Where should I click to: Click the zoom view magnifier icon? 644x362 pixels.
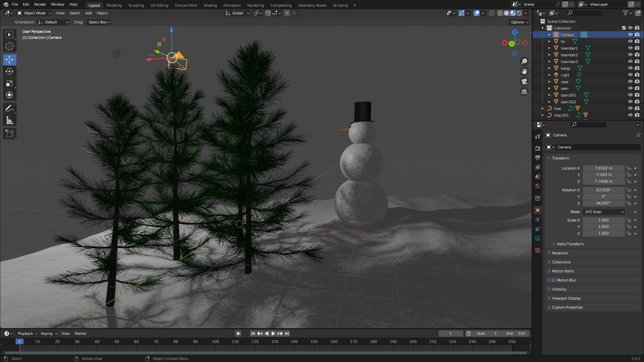click(524, 61)
